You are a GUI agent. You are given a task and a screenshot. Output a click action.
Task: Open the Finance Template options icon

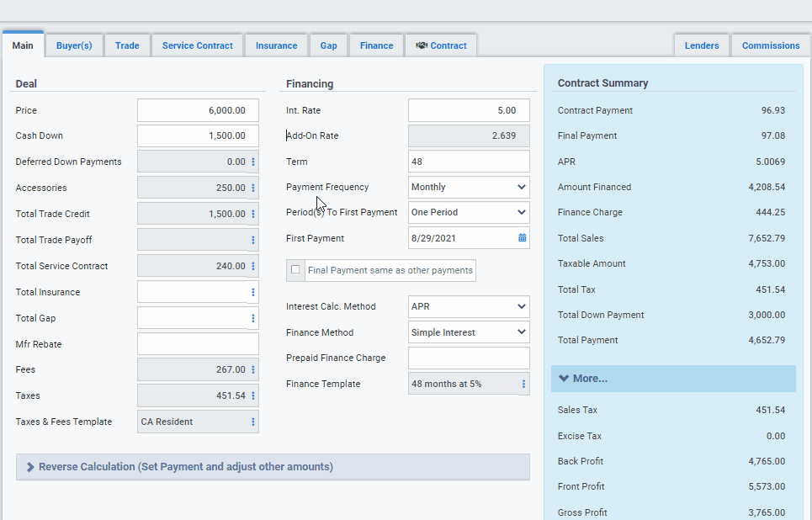[x=522, y=383]
